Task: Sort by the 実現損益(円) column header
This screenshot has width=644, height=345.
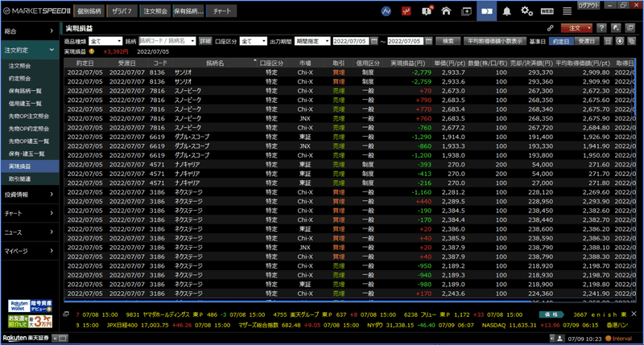Action: tap(407, 64)
